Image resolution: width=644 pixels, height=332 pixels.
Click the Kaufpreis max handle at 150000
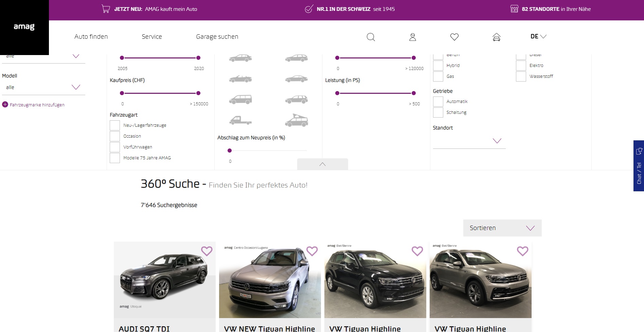[x=198, y=93]
